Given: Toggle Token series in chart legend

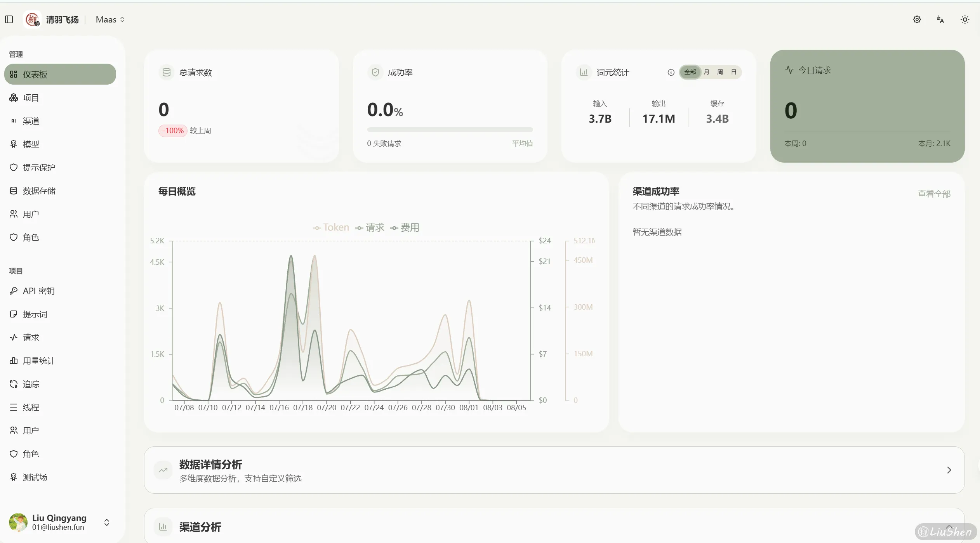Looking at the screenshot, I should click(x=331, y=227).
